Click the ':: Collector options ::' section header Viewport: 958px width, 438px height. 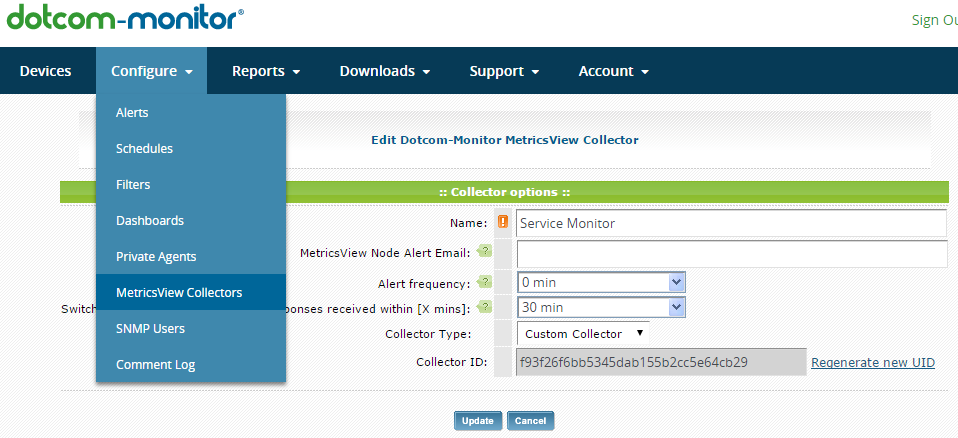(x=505, y=192)
